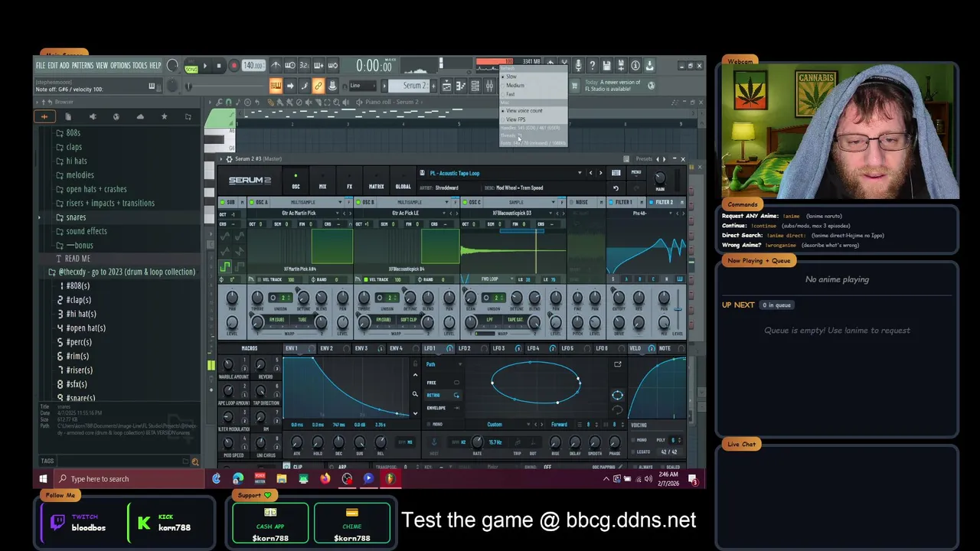Click the Serum keyboard icon beside MENU

616,173
